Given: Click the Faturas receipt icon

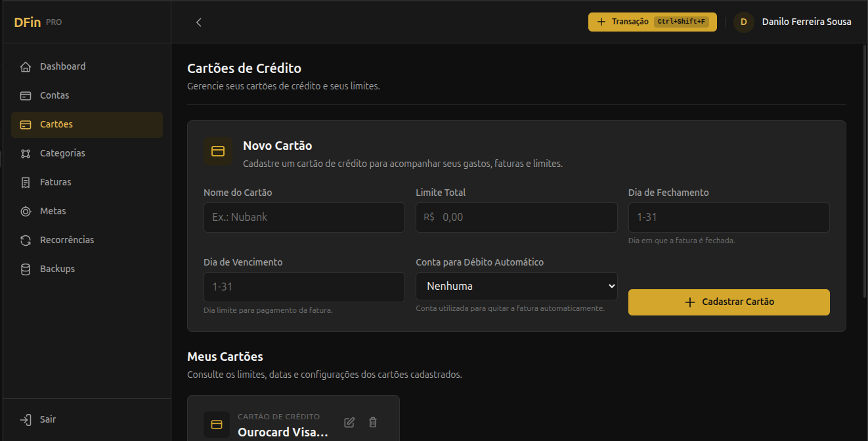Looking at the screenshot, I should pyautogui.click(x=26, y=182).
